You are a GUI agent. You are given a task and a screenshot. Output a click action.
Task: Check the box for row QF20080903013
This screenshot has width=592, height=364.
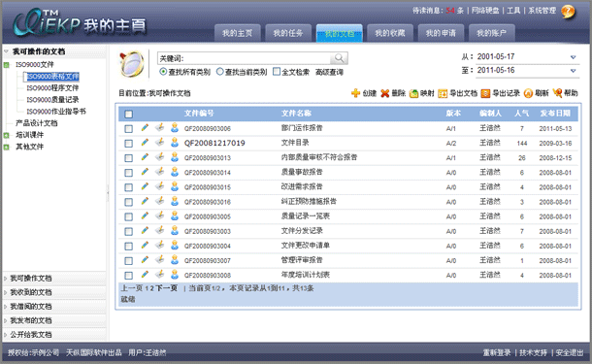(x=129, y=158)
